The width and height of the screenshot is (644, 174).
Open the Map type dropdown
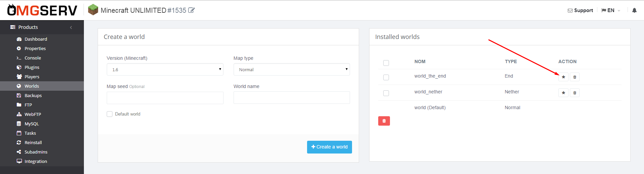coord(292,70)
